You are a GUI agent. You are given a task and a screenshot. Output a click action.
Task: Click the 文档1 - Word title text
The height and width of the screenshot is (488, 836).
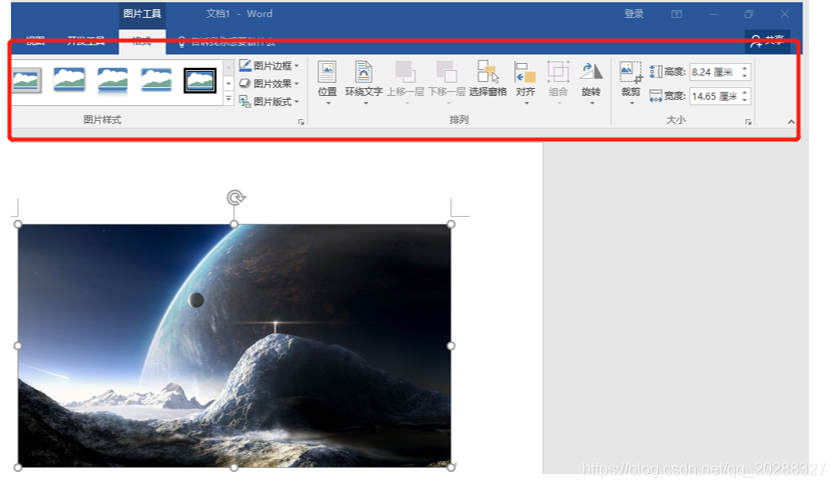(239, 14)
